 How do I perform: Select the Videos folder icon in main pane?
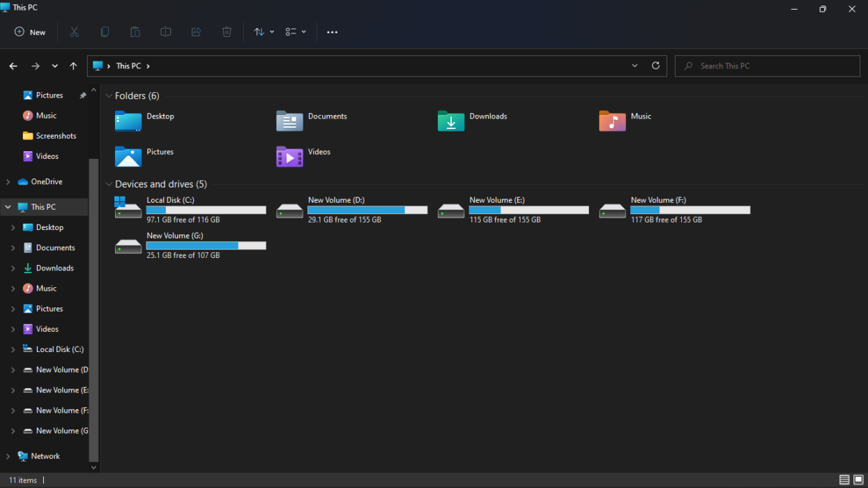[x=289, y=156]
